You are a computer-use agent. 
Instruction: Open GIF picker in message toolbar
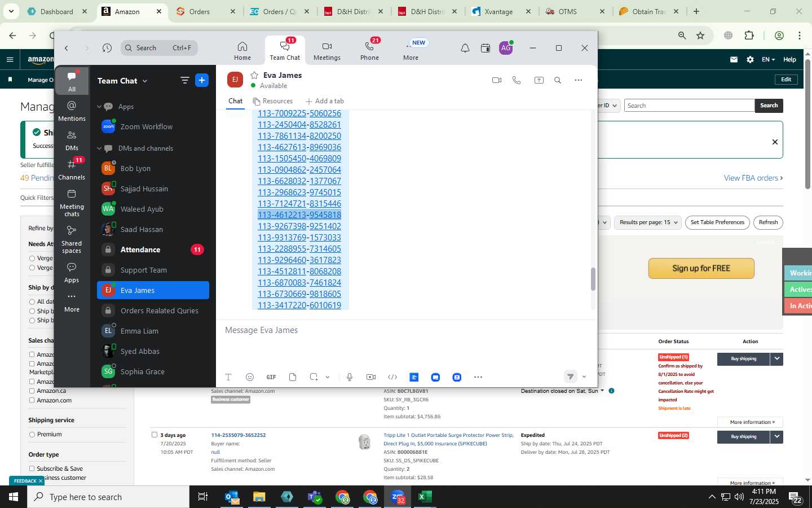tap(271, 377)
